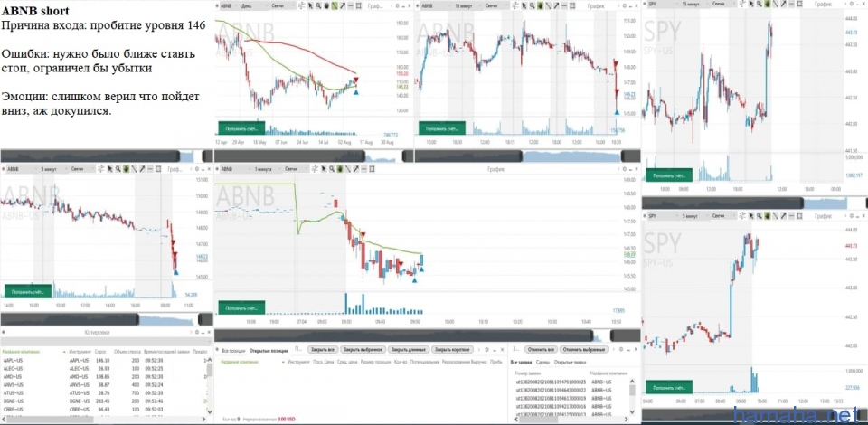The image size is (868, 425).
Task: Click Закрыть короткие button
Action: pos(452,350)
